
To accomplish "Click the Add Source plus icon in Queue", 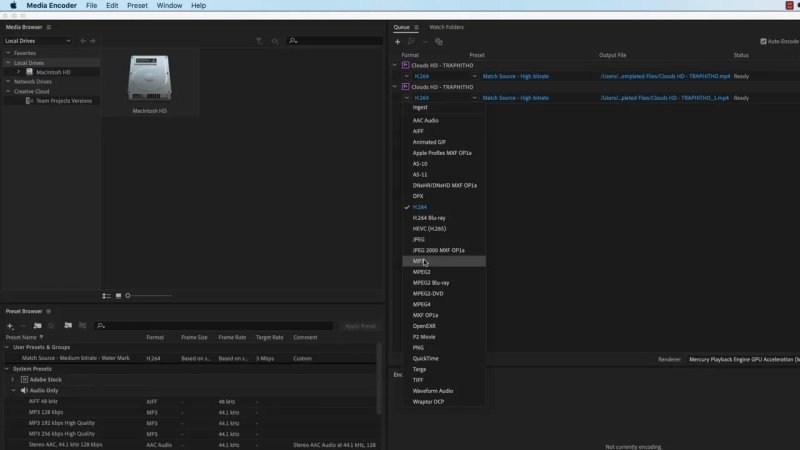I will [397, 42].
